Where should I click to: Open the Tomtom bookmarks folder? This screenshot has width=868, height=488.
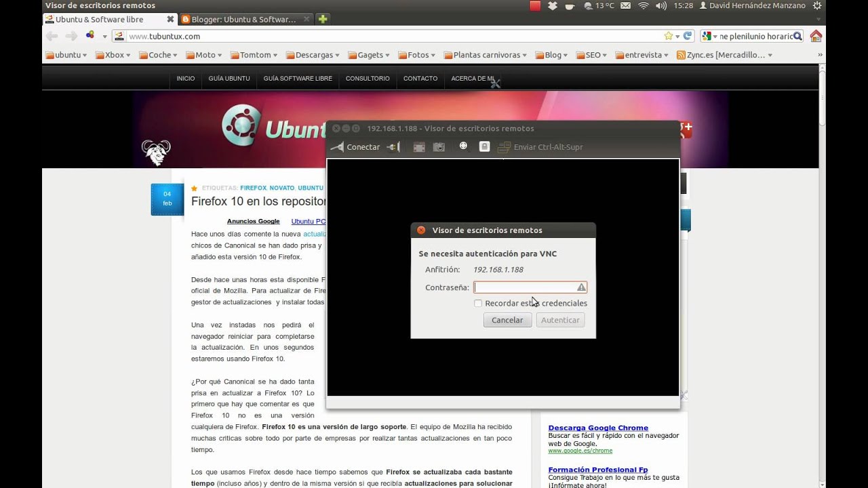pos(254,55)
